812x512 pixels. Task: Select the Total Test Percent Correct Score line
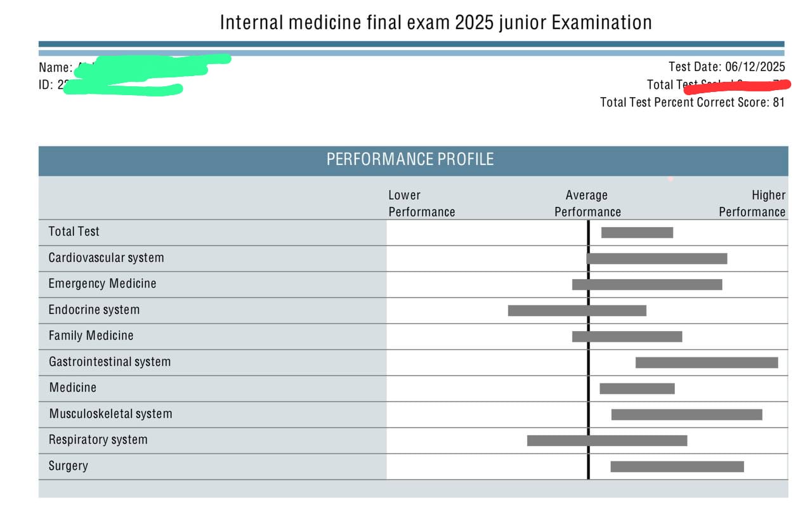point(692,102)
